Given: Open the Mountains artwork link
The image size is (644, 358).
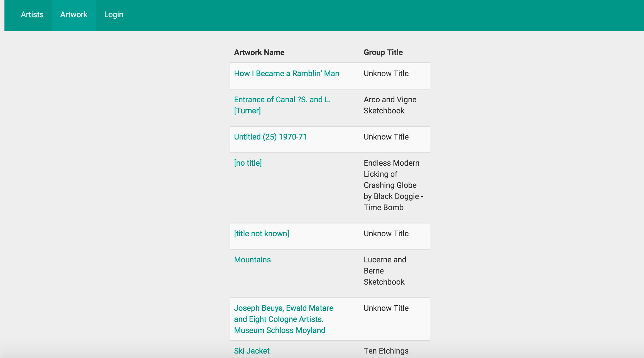Looking at the screenshot, I should (252, 260).
